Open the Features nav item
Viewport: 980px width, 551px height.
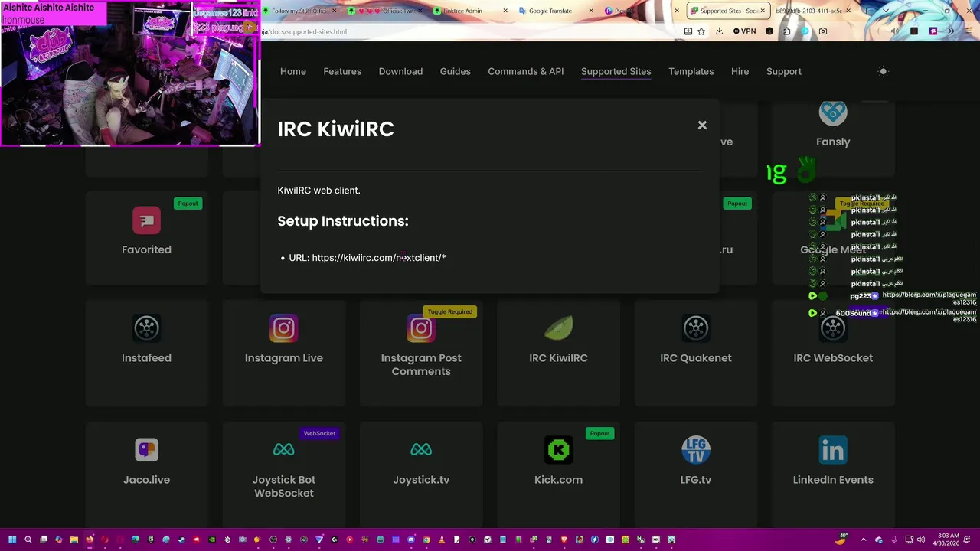tap(342, 71)
